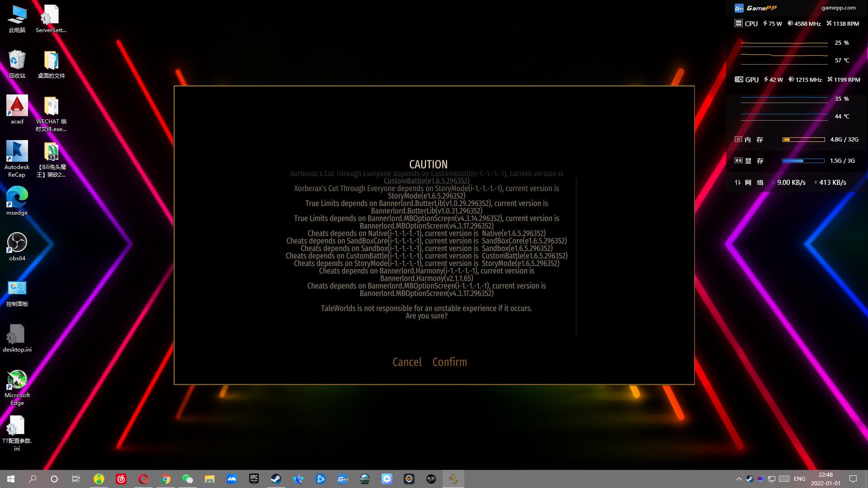Switch ENG input language indicator

coord(799,479)
